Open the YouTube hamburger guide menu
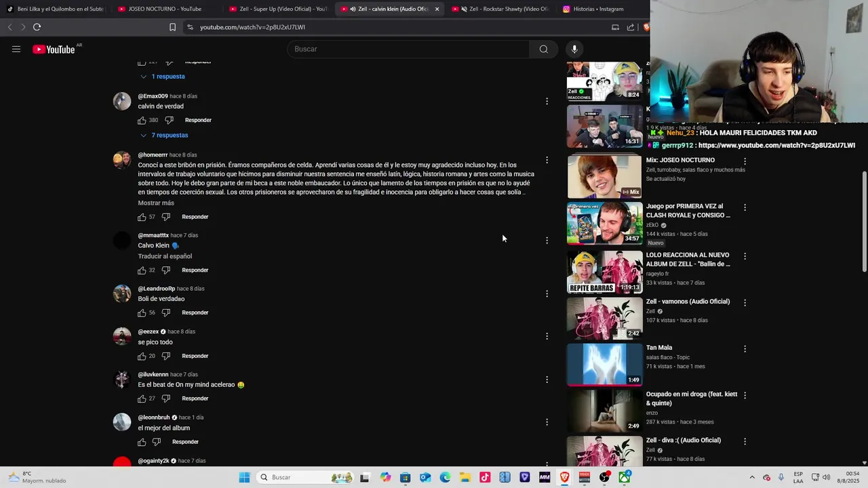Screen dimensions: 868x488 pos(16,49)
